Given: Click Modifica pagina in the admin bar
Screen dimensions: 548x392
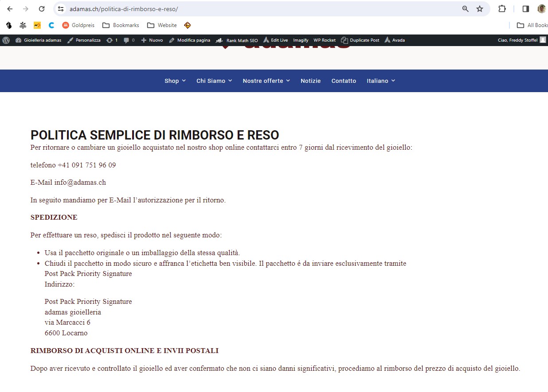Looking at the screenshot, I should pyautogui.click(x=189, y=40).
